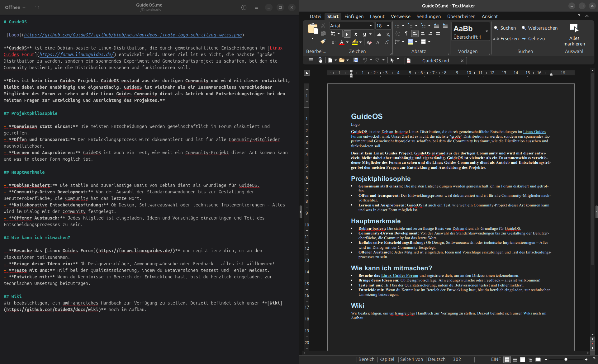Viewport: 598px width, 364px height.
Task: Expand the line spacing dropdown arrow
Action: pyautogui.click(x=403, y=42)
